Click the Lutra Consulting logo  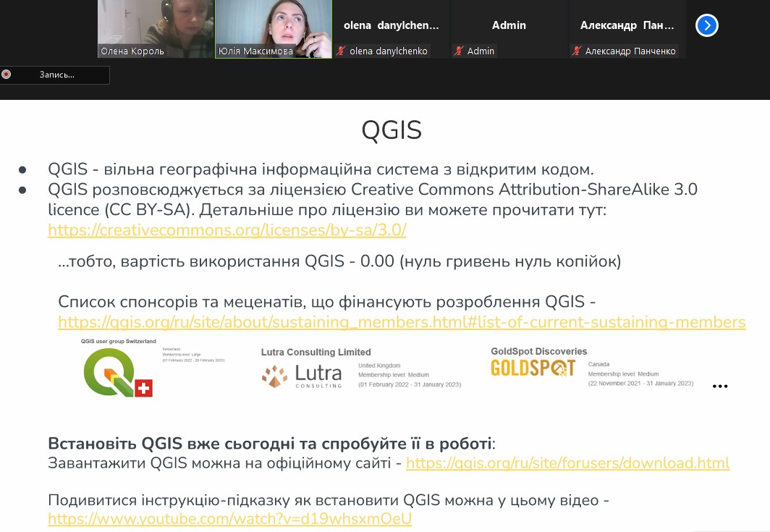[302, 376]
